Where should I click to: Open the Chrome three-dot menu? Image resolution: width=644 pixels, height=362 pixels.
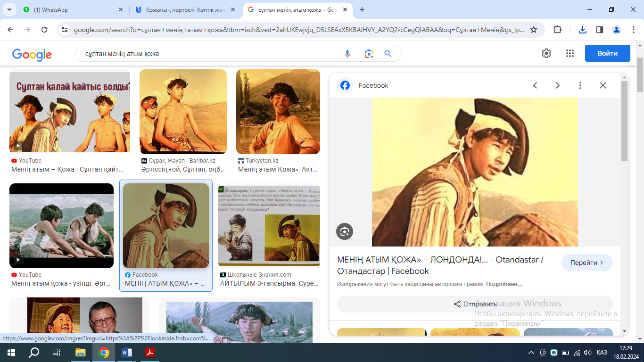coord(634,30)
